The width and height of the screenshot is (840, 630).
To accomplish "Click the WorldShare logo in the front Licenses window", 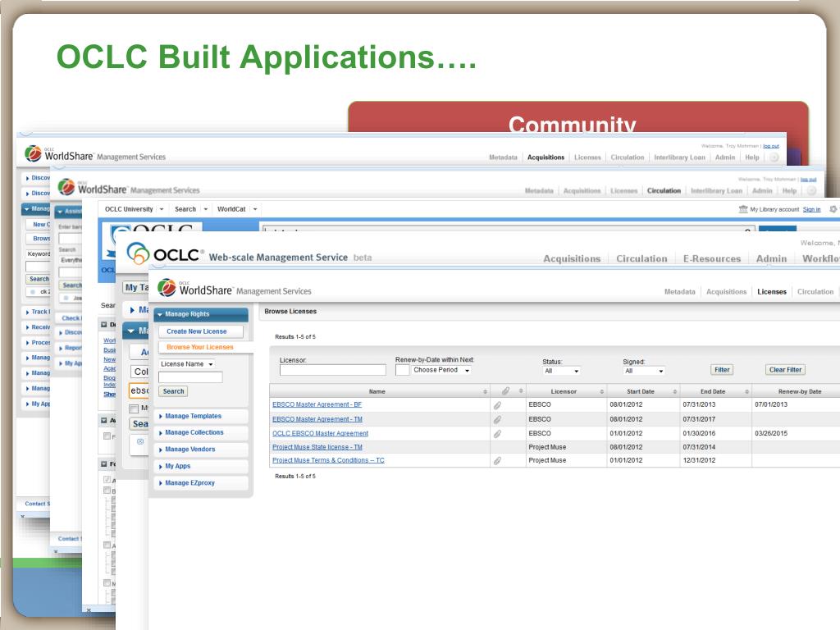I will [x=167, y=288].
